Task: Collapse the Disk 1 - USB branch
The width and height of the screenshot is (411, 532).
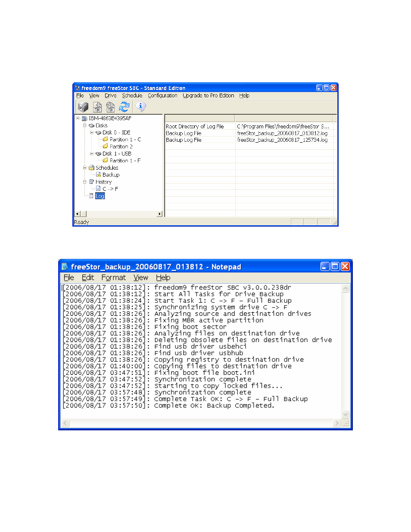Action: pos(92,154)
